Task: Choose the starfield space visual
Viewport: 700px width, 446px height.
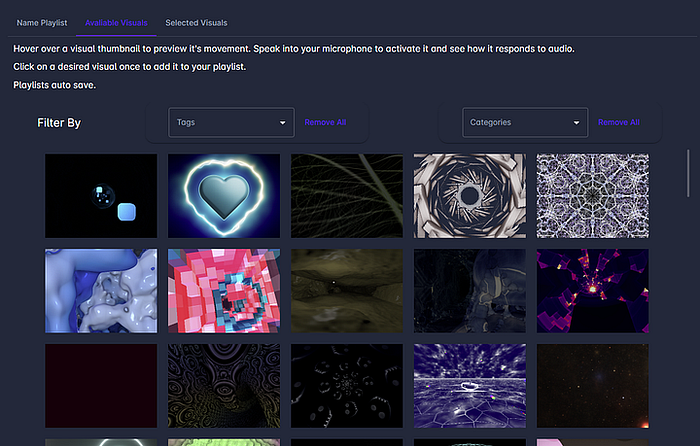Action: [593, 386]
